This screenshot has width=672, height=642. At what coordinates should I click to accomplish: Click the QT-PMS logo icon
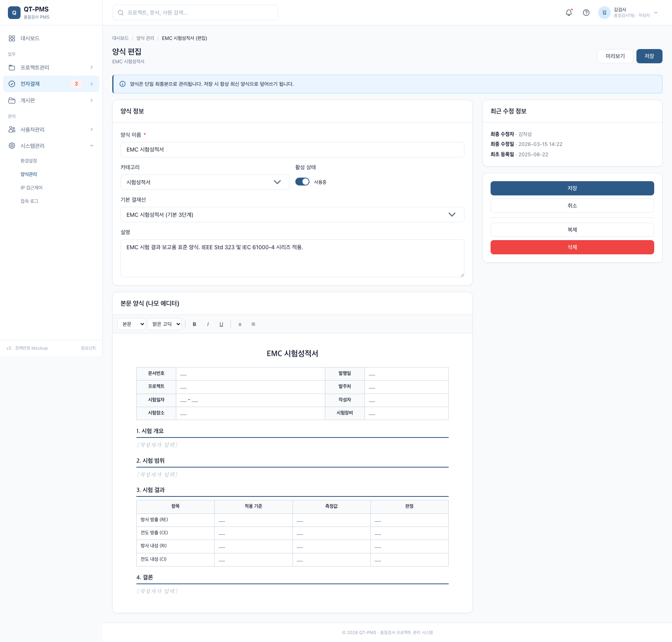14,13
